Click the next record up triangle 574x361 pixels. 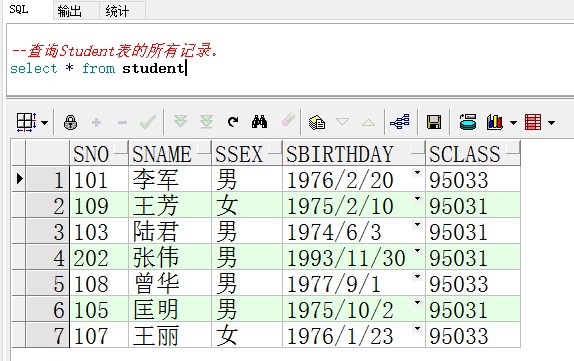click(368, 122)
